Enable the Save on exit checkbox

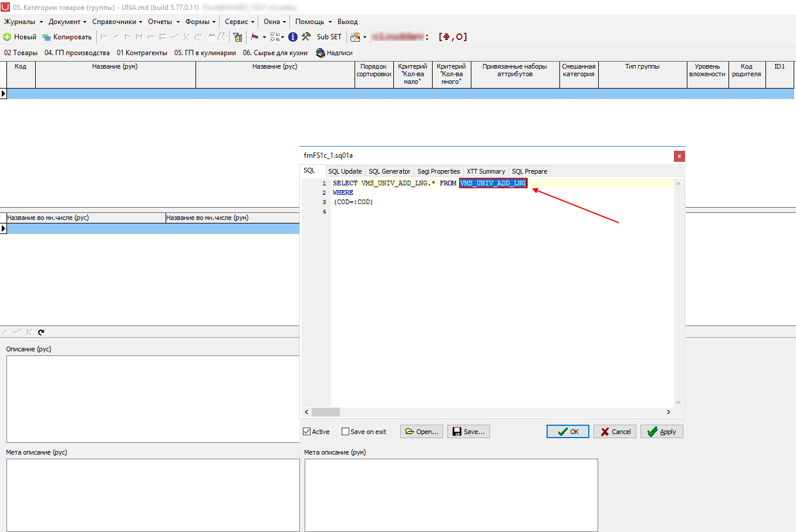345,432
